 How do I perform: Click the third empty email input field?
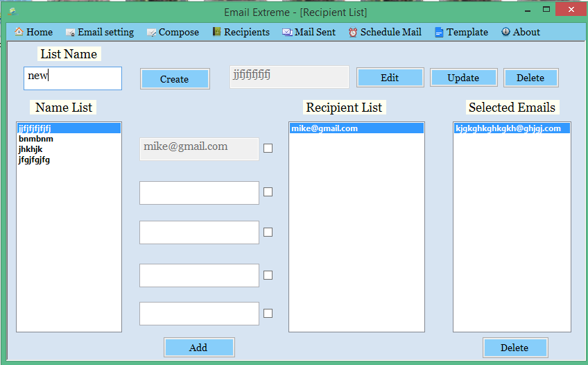pos(199,232)
